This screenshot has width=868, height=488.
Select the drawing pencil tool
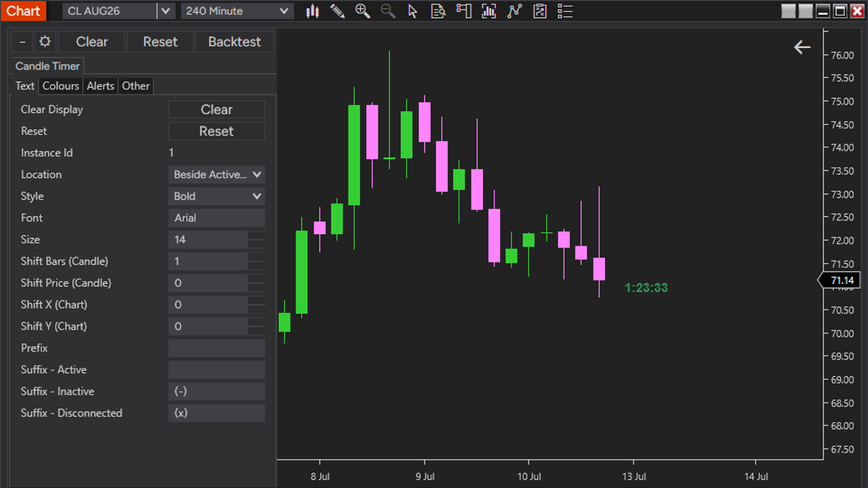tap(337, 11)
